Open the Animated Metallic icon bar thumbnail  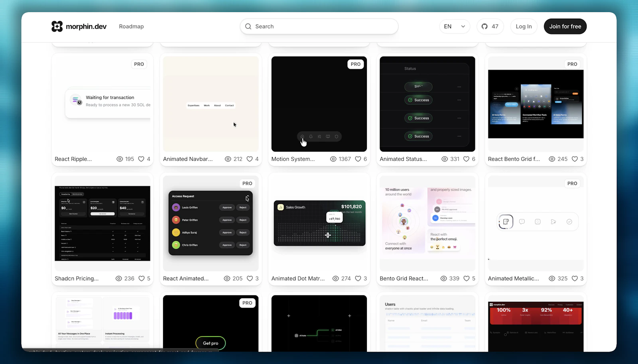pyautogui.click(x=536, y=224)
